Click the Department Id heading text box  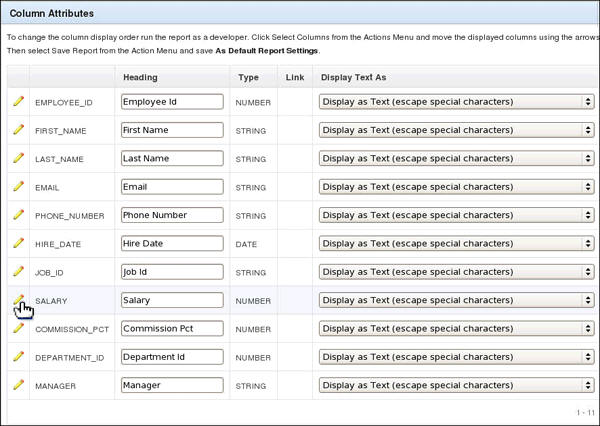pos(170,356)
